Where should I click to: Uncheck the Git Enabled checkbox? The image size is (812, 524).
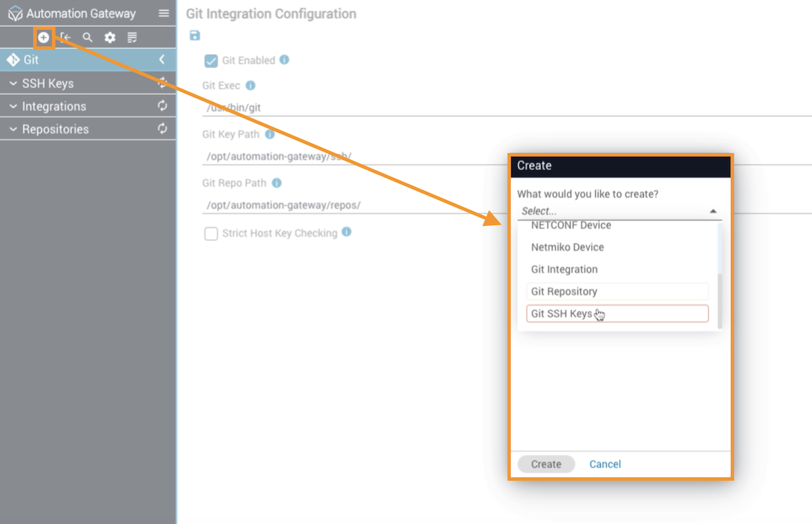pyautogui.click(x=211, y=61)
